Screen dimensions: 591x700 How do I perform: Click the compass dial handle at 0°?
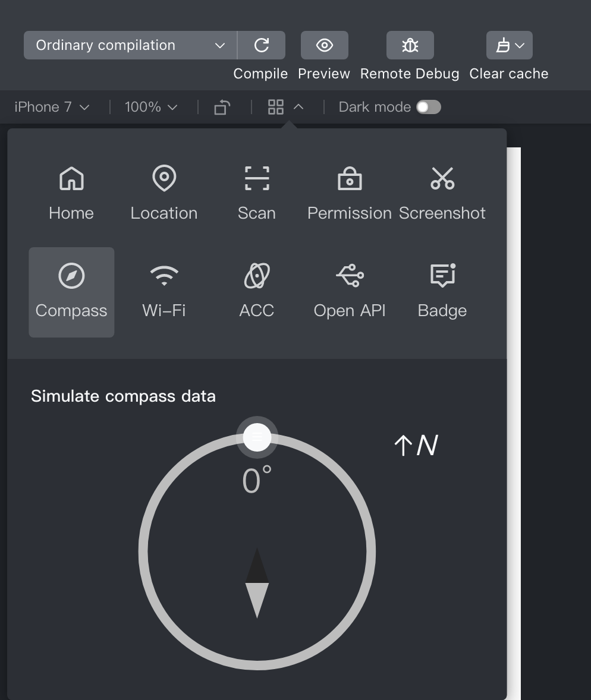click(257, 437)
